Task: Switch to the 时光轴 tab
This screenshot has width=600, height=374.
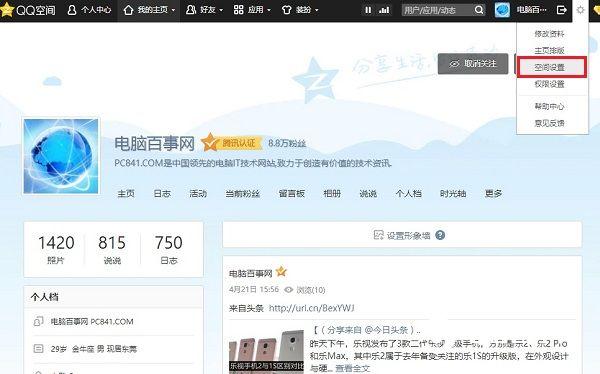Action: tap(453, 194)
